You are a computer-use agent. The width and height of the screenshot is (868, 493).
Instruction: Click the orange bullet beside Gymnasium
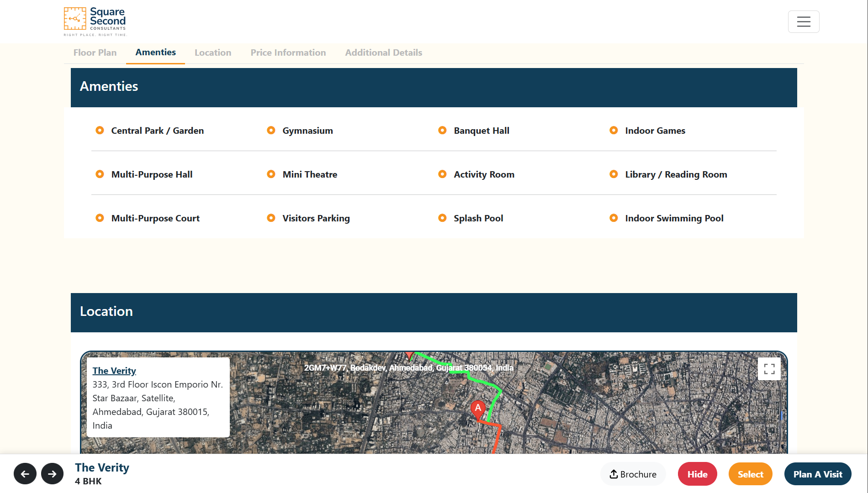pos(271,131)
